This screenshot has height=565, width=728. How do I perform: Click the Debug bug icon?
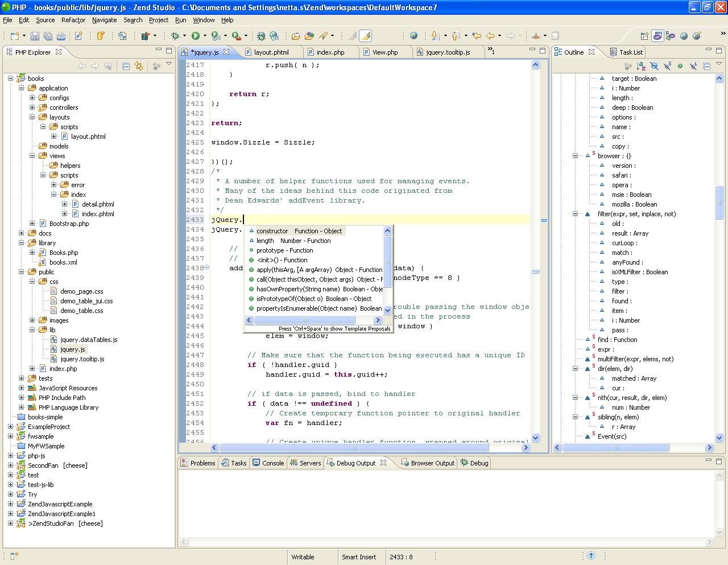click(x=175, y=36)
